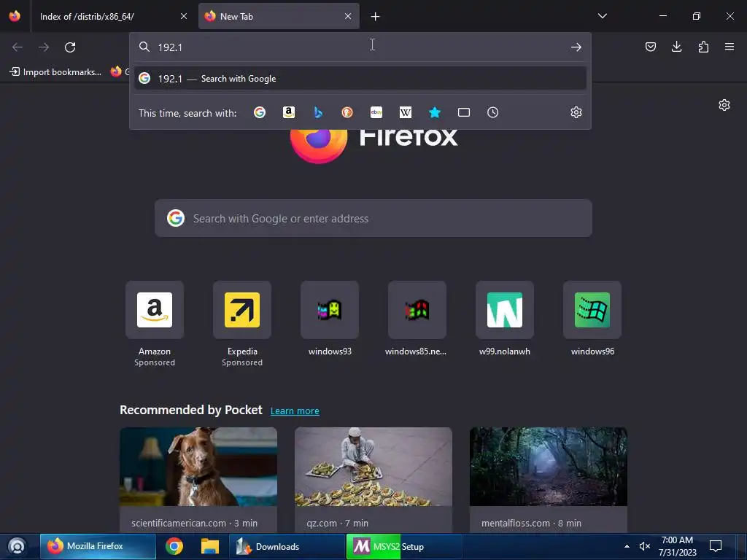Close the New Tab tab

click(348, 17)
